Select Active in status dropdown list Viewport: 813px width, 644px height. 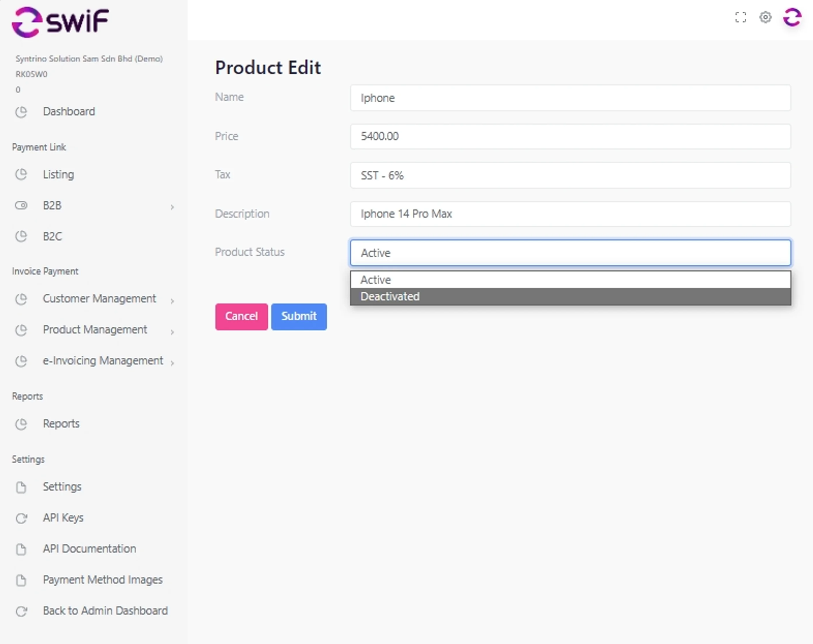pyautogui.click(x=570, y=280)
